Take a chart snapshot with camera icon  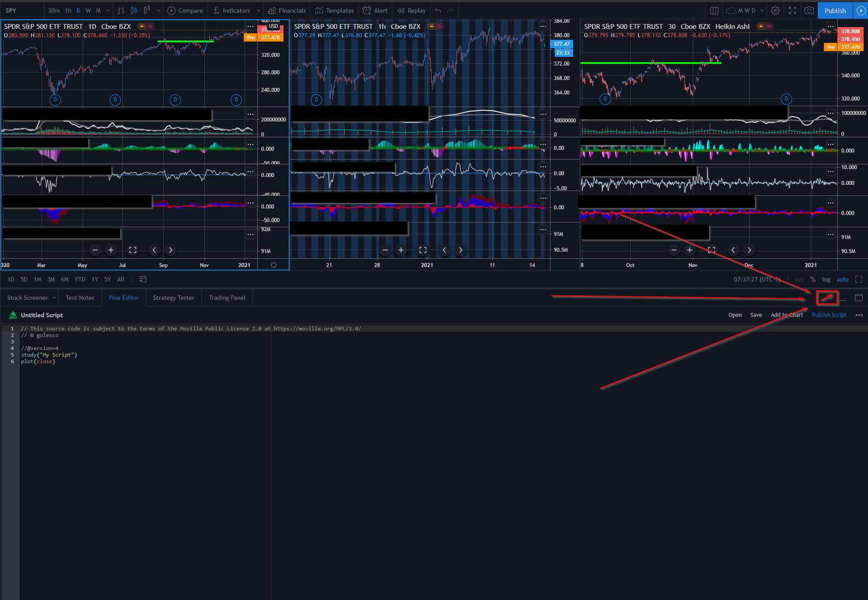coord(809,10)
